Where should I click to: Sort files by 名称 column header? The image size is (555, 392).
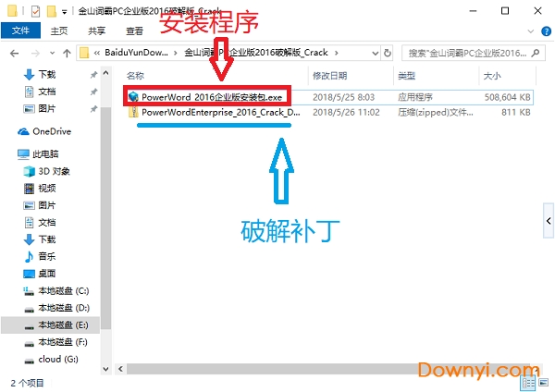[x=136, y=75]
